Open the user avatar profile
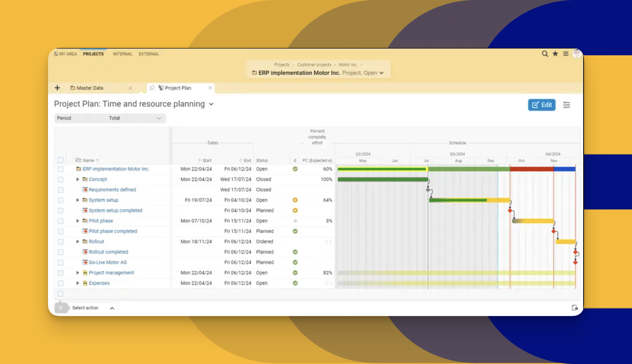The width and height of the screenshot is (632, 364). click(x=577, y=53)
